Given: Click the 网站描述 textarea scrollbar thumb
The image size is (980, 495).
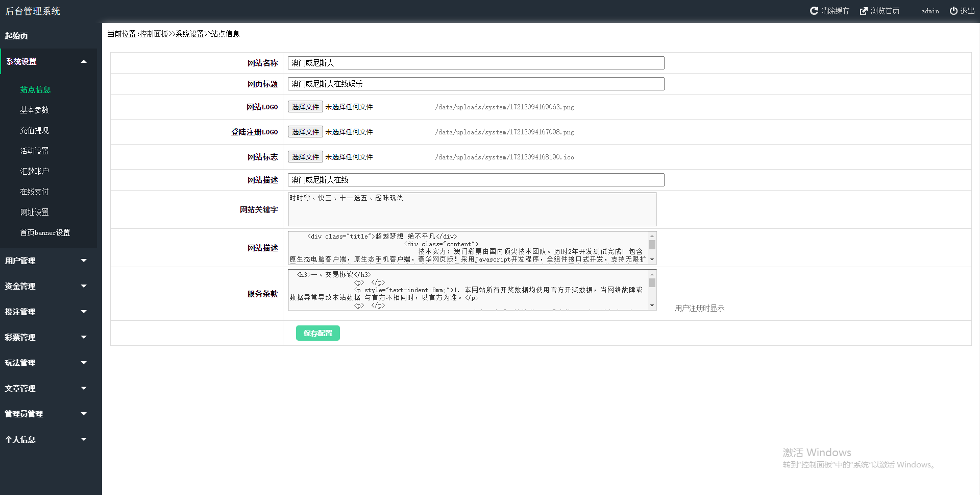Looking at the screenshot, I should 652,245.
